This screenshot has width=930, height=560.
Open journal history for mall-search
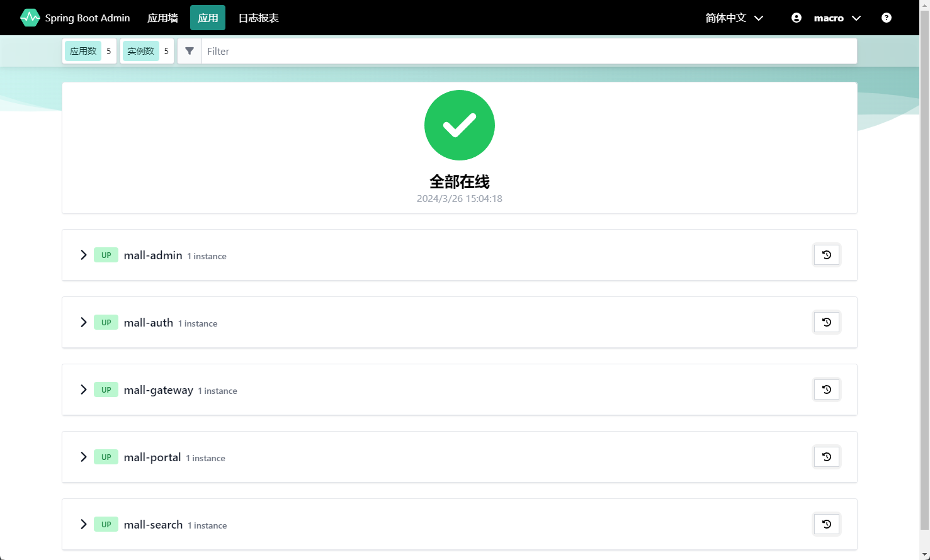[x=827, y=524]
